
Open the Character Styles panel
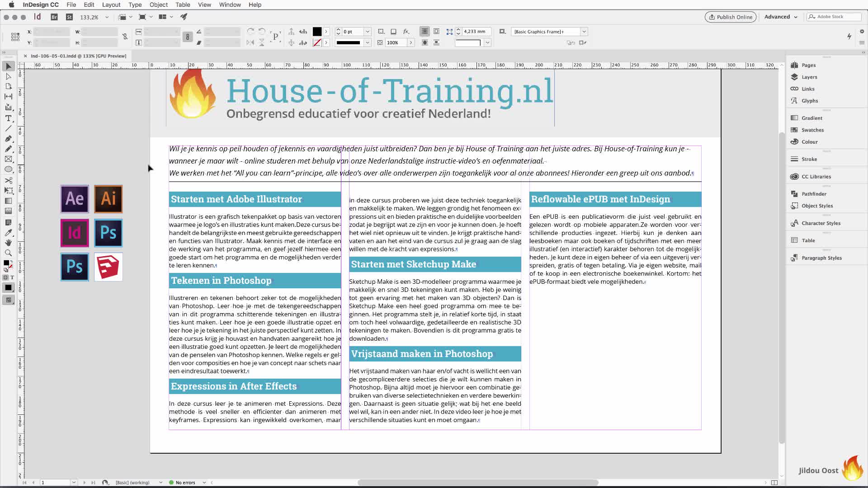821,223
